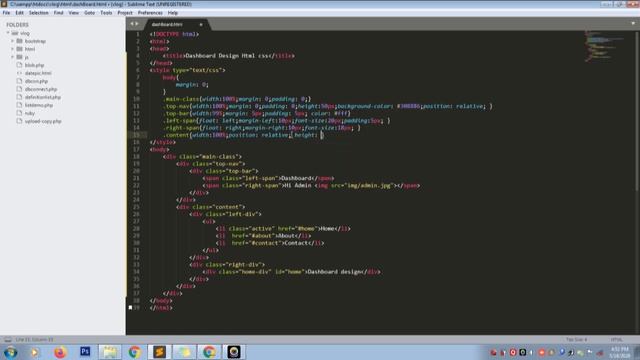This screenshot has height=360, width=640.
Task: Click the dbcon.php file icon
Action: (19, 81)
